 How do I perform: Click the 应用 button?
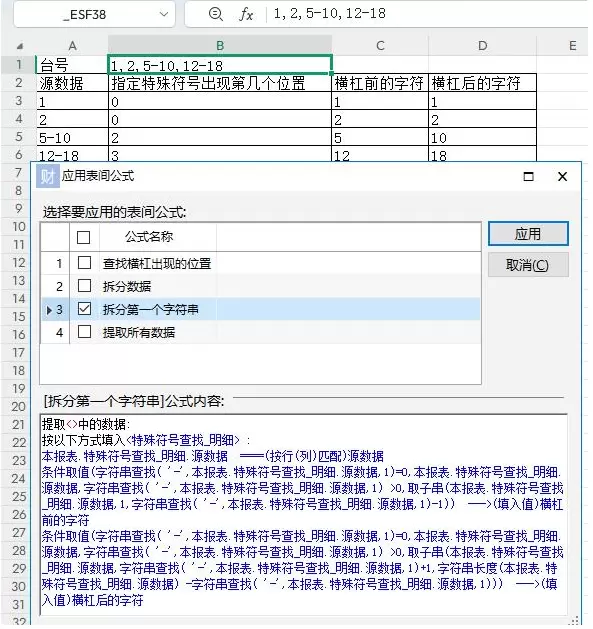pyautogui.click(x=528, y=234)
